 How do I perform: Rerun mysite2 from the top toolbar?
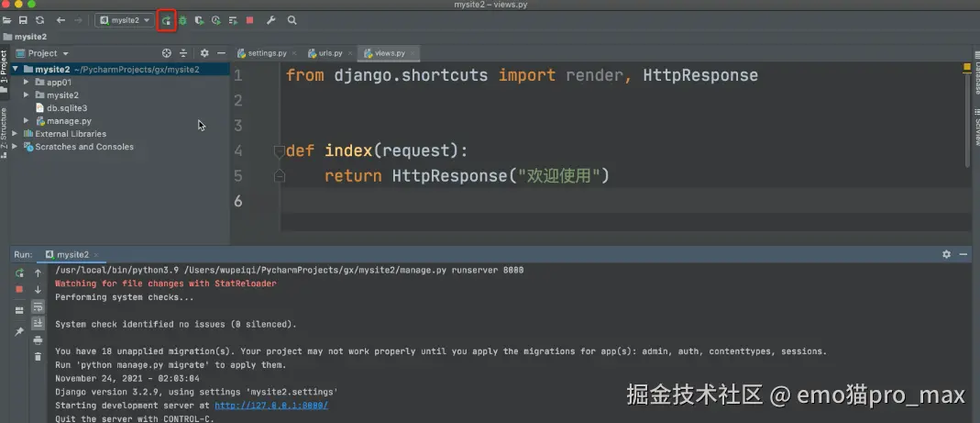pos(166,21)
